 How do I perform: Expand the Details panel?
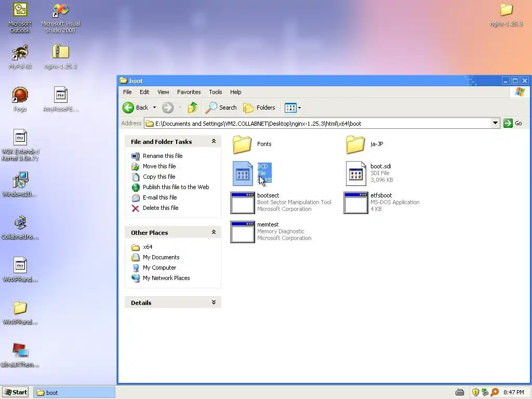click(x=214, y=302)
